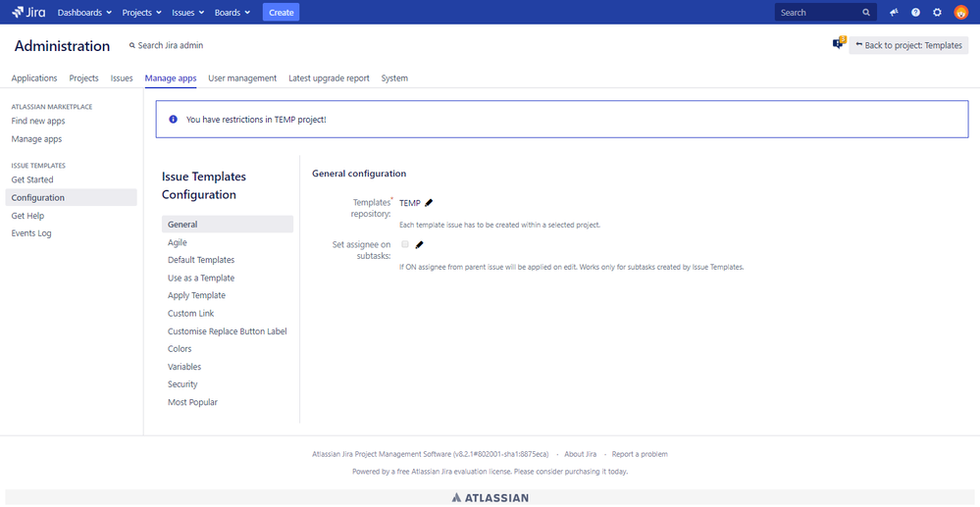Image resolution: width=980 pixels, height=507 pixels.
Task: Switch to the System admin tab
Action: (x=394, y=78)
